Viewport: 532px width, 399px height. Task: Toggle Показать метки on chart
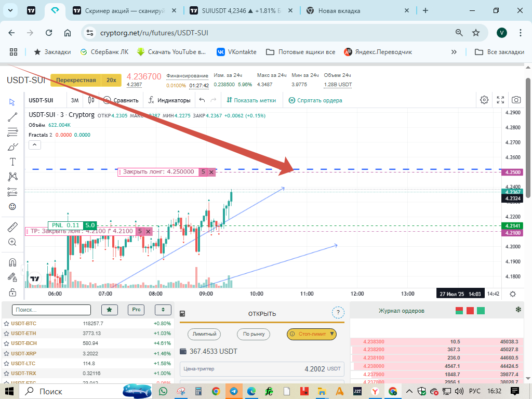[x=251, y=100]
